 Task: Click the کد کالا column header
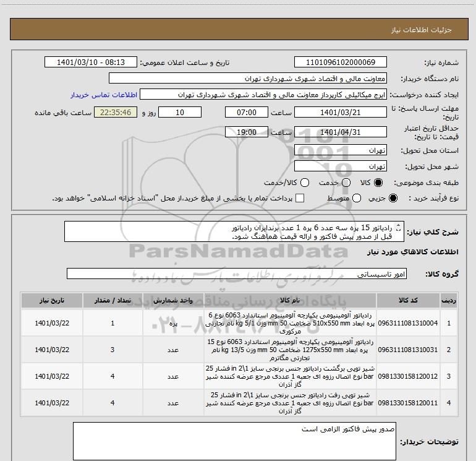click(408, 300)
